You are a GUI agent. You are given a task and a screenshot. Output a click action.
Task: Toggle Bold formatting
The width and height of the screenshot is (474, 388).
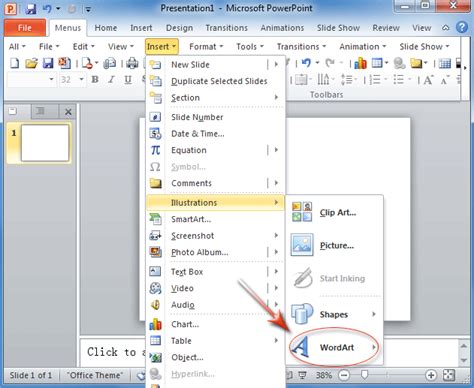point(95,79)
